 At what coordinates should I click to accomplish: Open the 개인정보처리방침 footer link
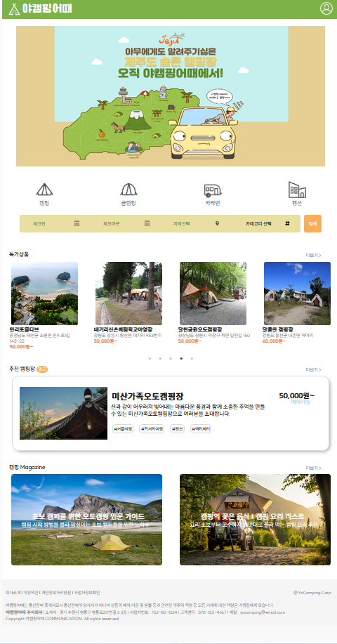click(x=57, y=592)
